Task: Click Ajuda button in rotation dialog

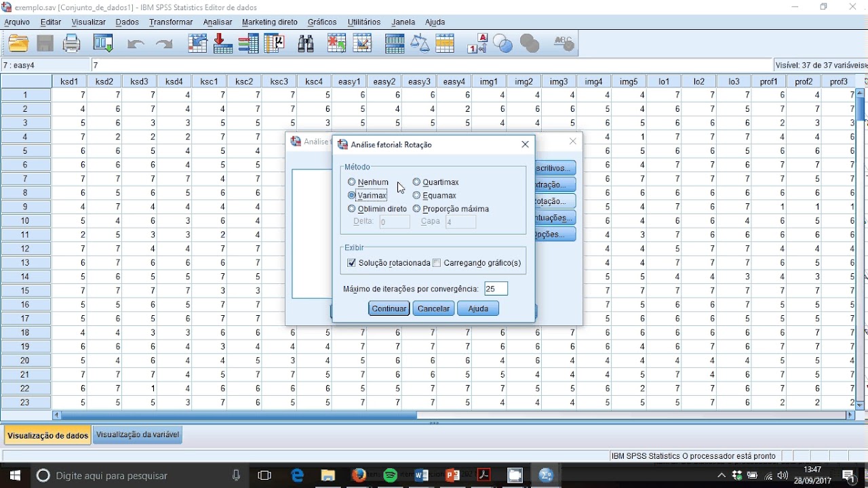Action: [x=478, y=308]
